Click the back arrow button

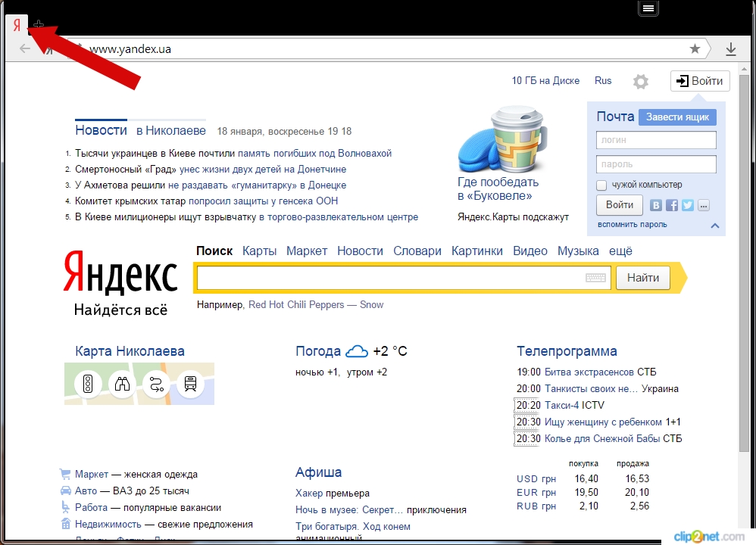point(24,48)
